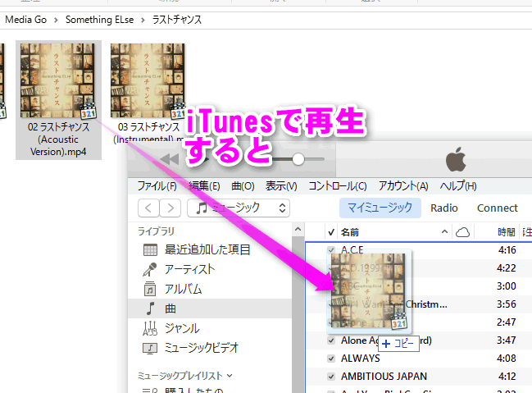The image size is (532, 393).
Task: Open the ミュージック media type dropdown
Action: (239, 208)
